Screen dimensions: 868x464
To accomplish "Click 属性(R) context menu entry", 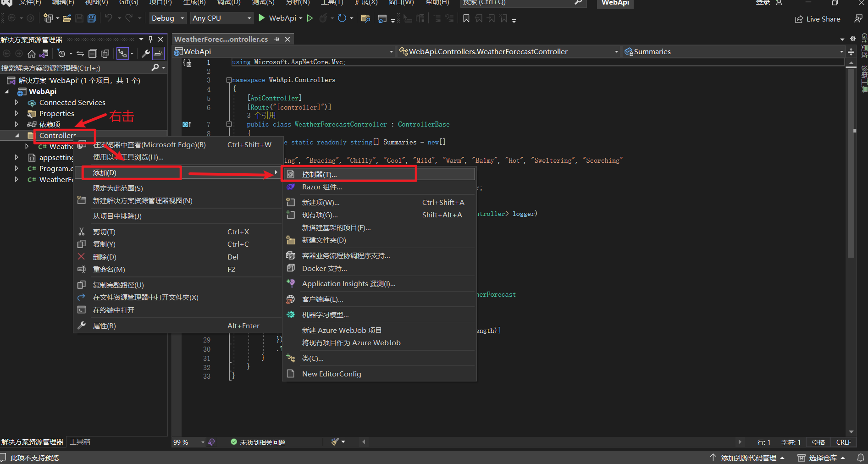I will [177, 326].
